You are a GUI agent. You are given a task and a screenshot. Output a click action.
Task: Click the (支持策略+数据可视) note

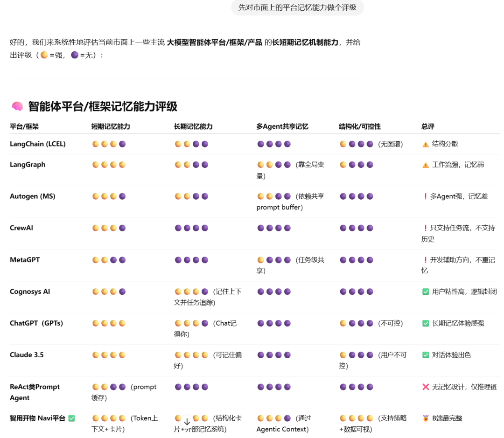point(373,424)
